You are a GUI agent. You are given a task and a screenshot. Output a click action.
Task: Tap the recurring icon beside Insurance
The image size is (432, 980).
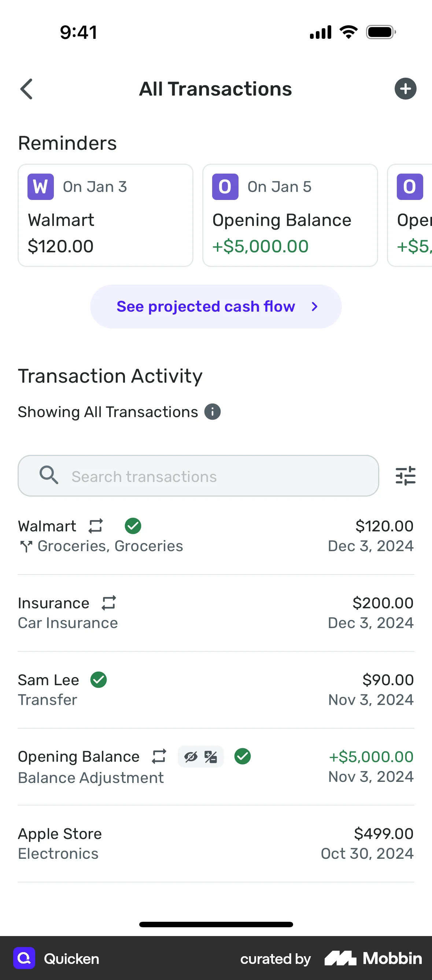(x=109, y=602)
